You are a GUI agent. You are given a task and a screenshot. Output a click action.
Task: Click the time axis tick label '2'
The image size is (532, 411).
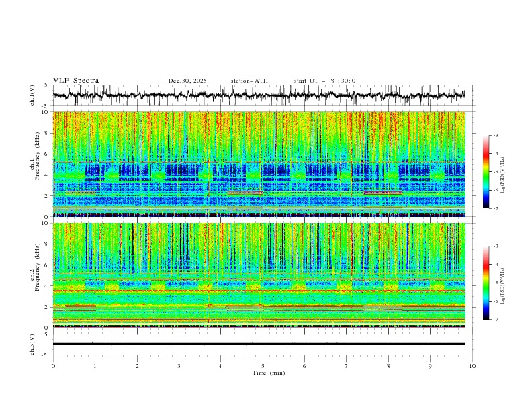137,366
